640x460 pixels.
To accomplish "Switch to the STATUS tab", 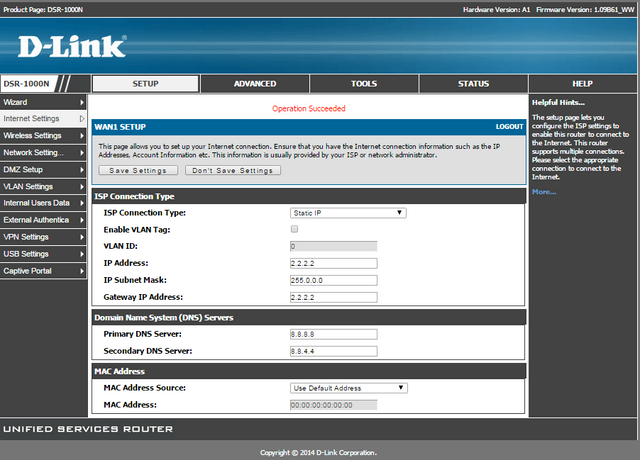I will pos(473,84).
